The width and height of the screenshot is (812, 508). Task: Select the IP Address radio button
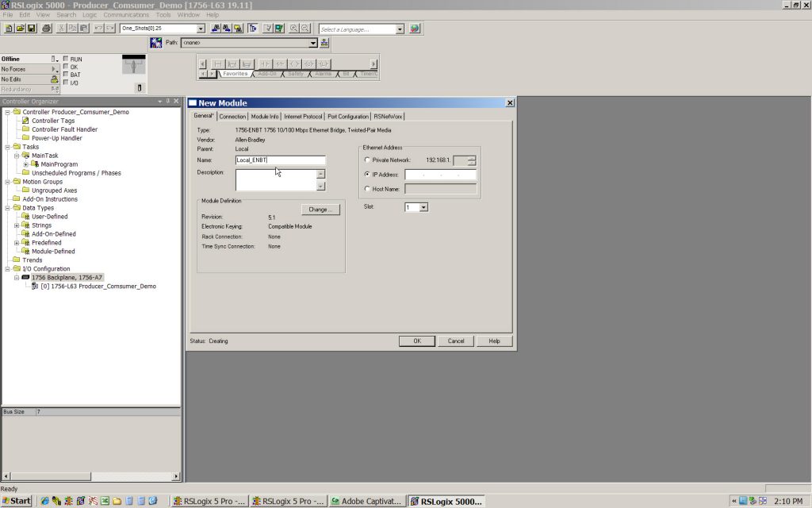(x=367, y=175)
